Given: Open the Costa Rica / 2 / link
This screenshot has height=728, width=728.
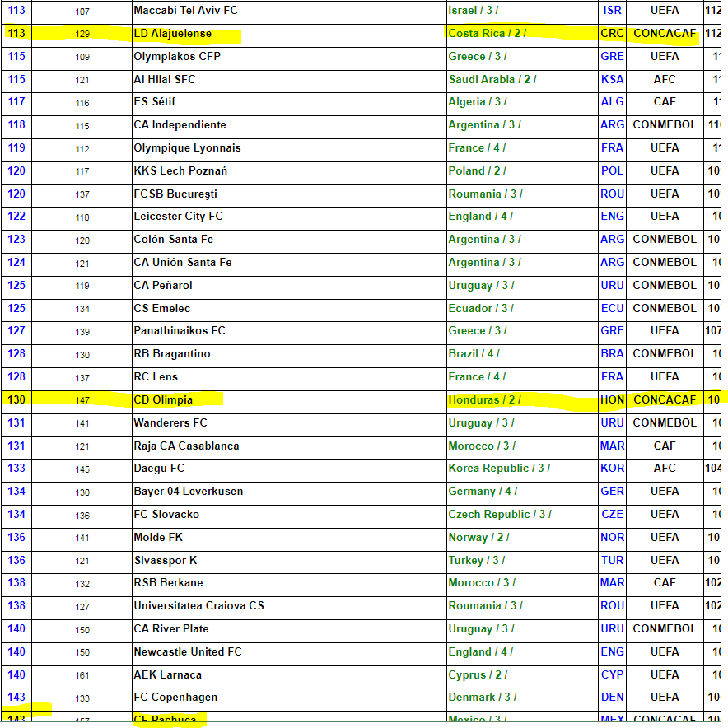Looking at the screenshot, I should click(487, 34).
